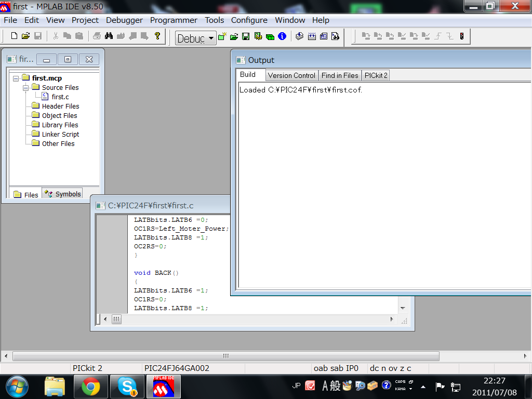
Task: Click first.c file icon in project tree
Action: [x=45, y=97]
